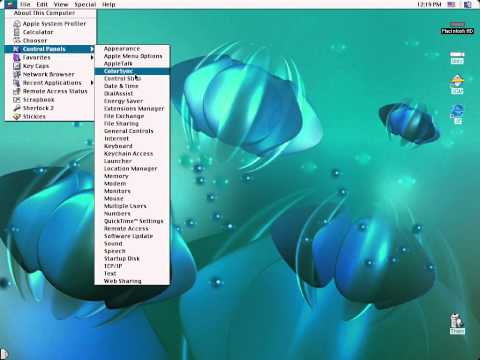
Task: Open the Text control panel
Action: [132, 273]
